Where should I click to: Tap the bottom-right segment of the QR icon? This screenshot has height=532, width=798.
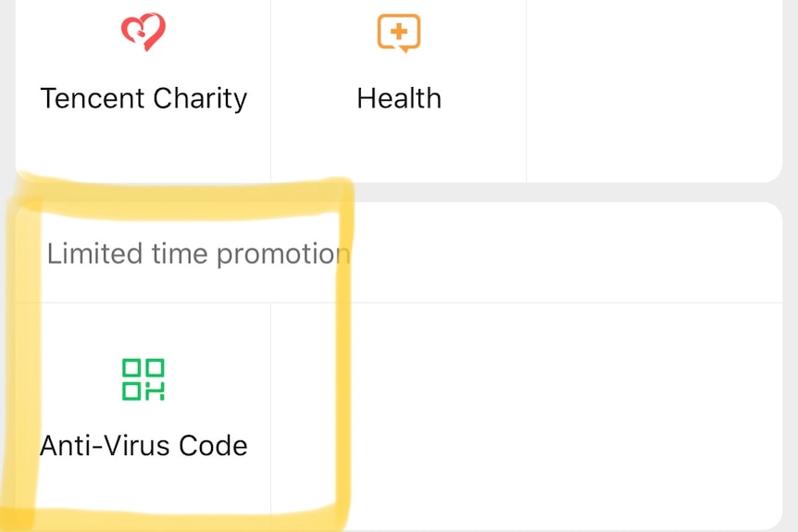155,391
